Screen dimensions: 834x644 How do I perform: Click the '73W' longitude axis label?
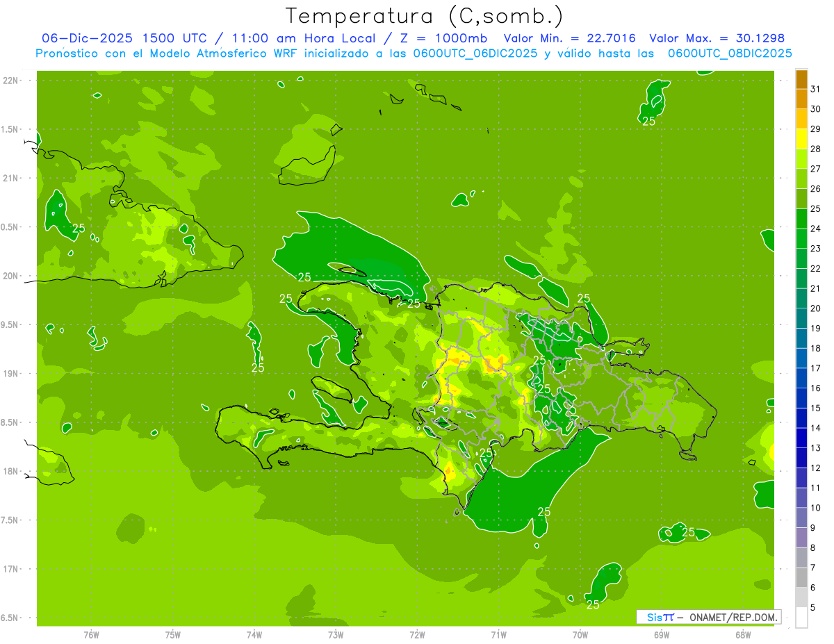pos(336,634)
